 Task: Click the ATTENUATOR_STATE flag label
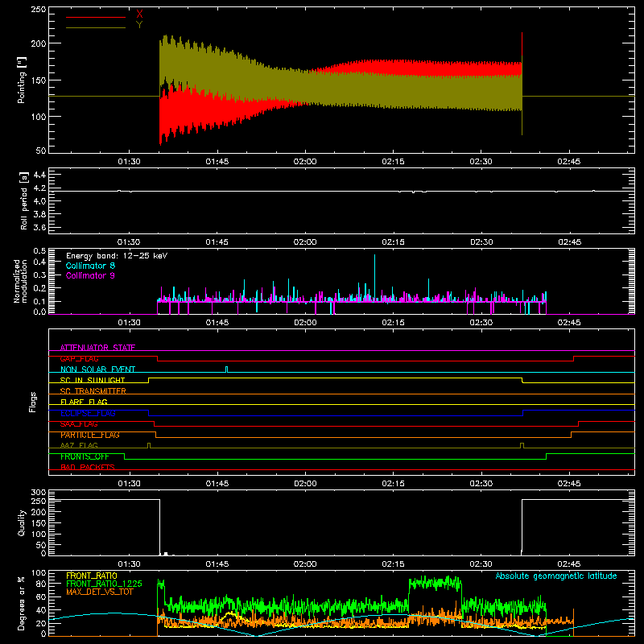(97, 348)
